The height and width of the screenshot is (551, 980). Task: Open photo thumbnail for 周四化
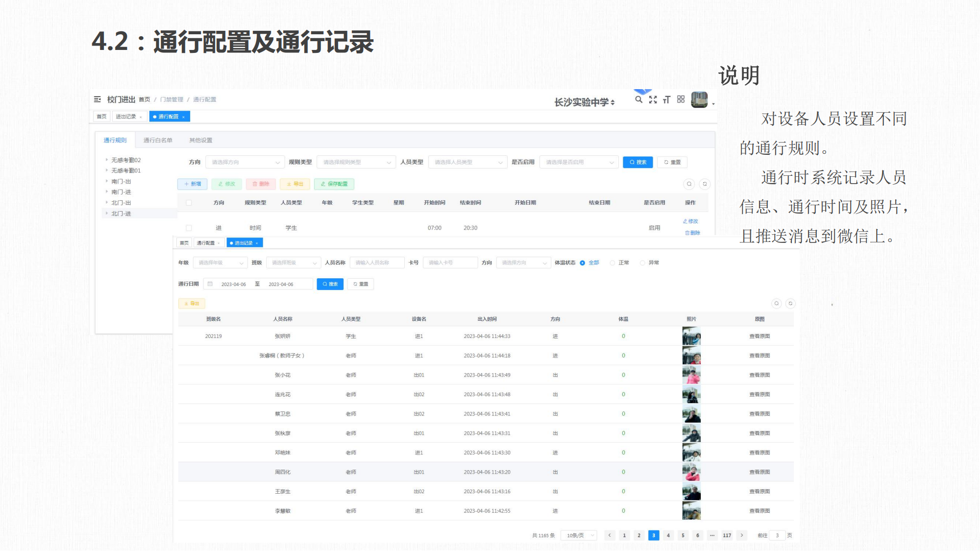691,472
